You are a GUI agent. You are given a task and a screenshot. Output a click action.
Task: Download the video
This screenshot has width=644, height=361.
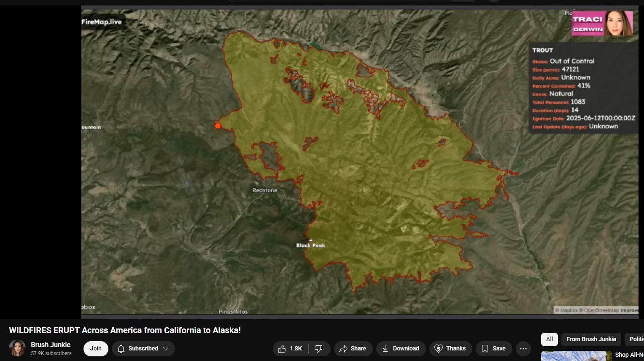point(401,348)
